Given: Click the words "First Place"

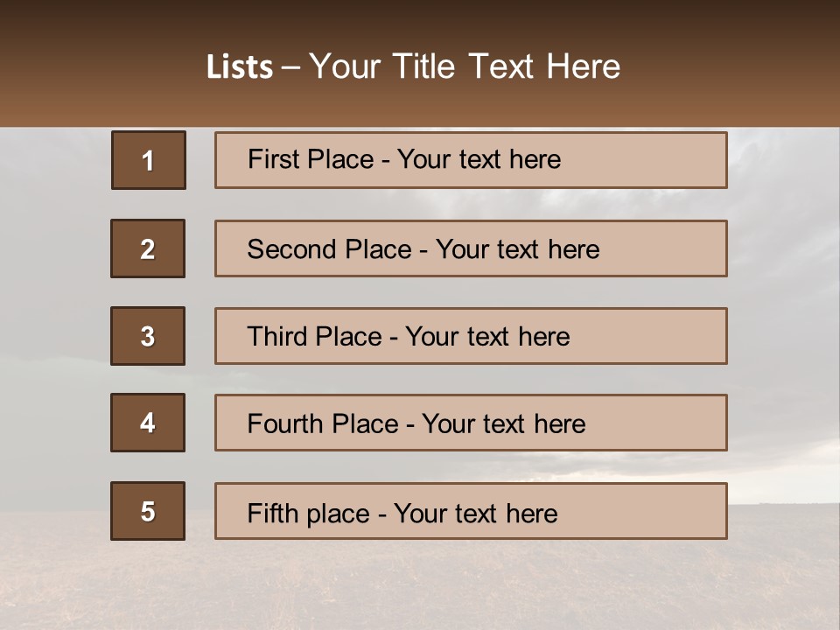Looking at the screenshot, I should click(x=310, y=159).
